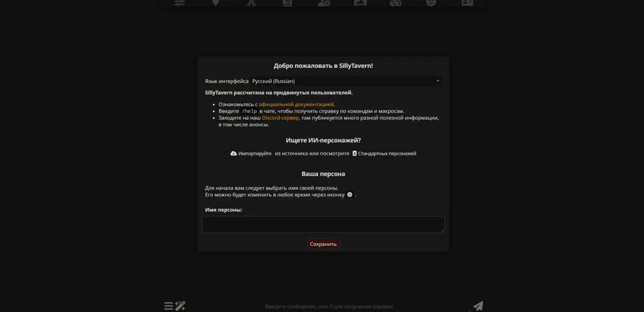
Task: Open user settings person-gear icon
Action: (x=324, y=3)
